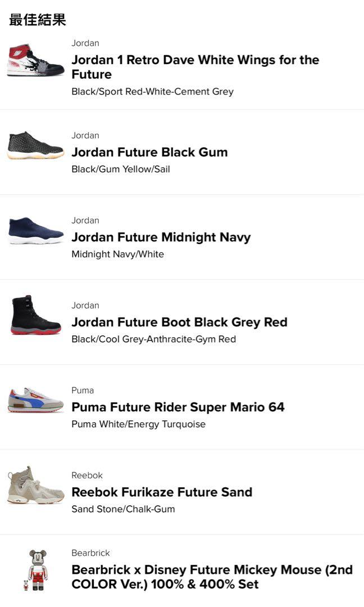
Task: Select the Jordan Future Boot Black Grey Red link
Action: (x=180, y=322)
